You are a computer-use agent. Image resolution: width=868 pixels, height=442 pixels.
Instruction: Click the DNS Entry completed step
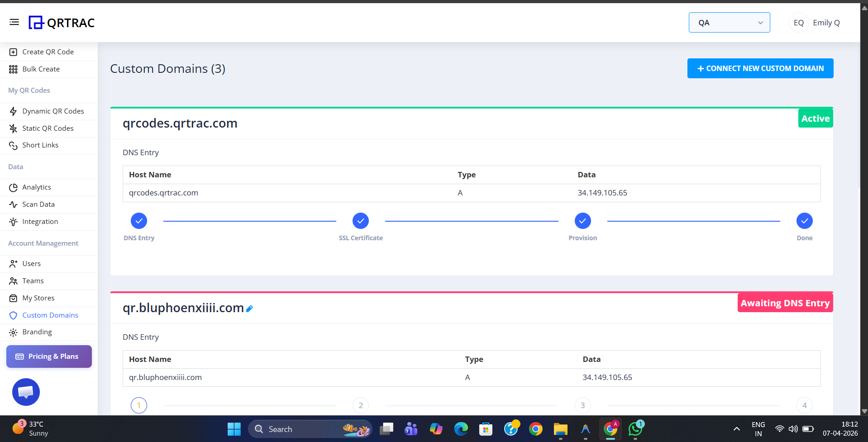139,221
